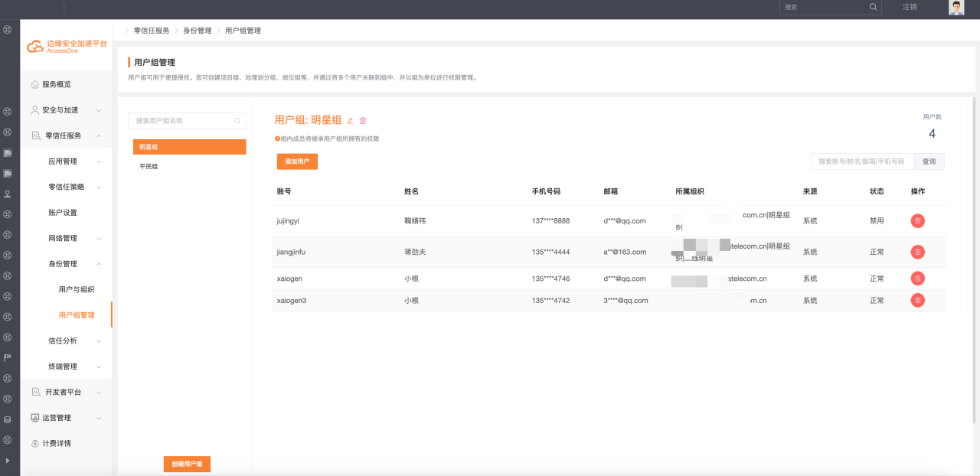Focus the top bar 搜索 field
Viewport: 980px width, 476px height.
pos(830,7)
